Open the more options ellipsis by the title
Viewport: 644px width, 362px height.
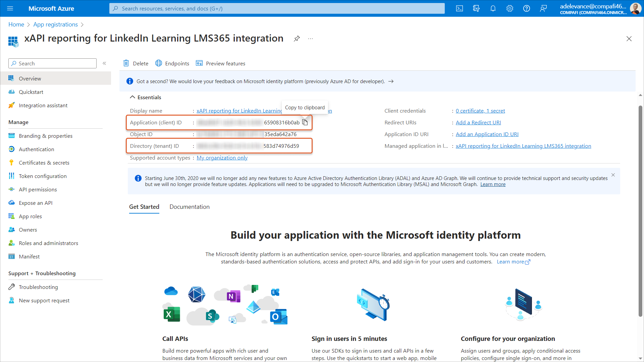(311, 39)
